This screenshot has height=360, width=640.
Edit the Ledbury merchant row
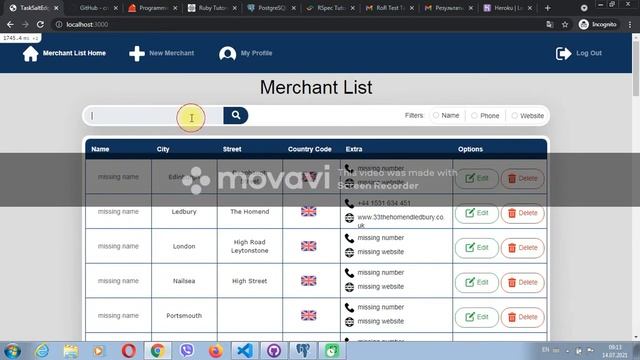(x=477, y=213)
